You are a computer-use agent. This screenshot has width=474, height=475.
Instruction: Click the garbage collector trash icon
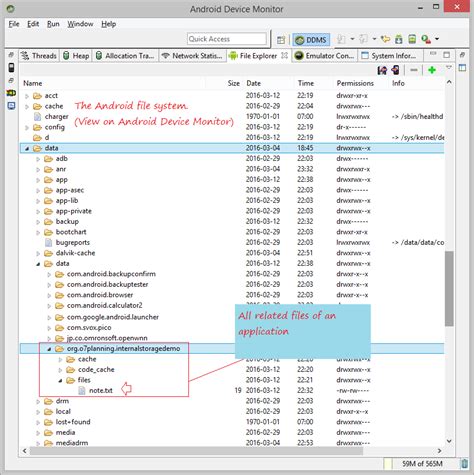click(464, 463)
